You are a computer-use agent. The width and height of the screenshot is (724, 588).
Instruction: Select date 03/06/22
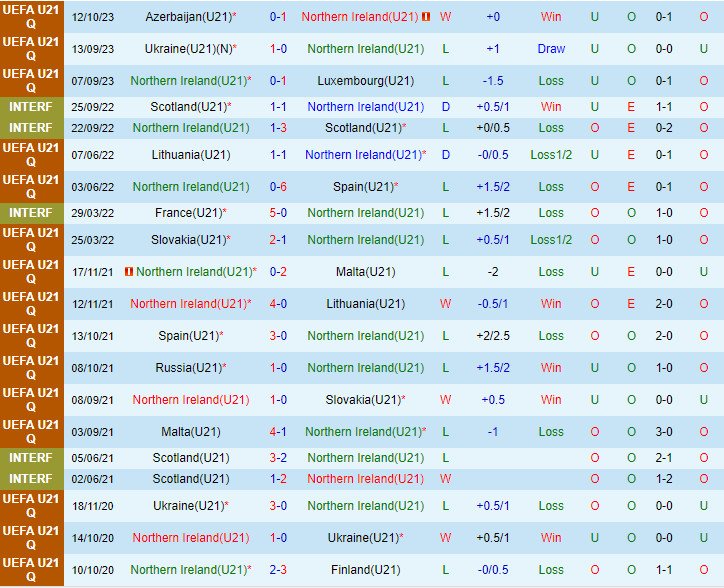point(92,187)
